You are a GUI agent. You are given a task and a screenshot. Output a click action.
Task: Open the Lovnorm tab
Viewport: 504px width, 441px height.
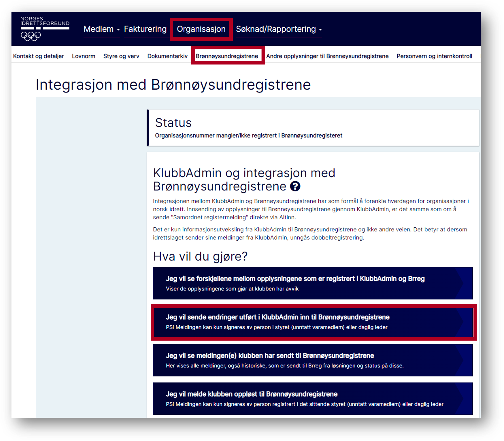(x=83, y=56)
